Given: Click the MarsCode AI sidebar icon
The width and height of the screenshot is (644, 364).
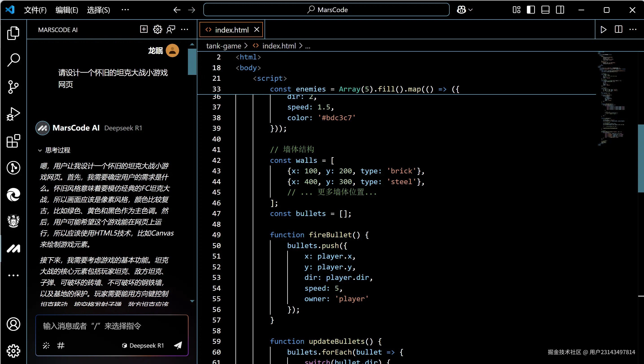Looking at the screenshot, I should (x=13, y=248).
